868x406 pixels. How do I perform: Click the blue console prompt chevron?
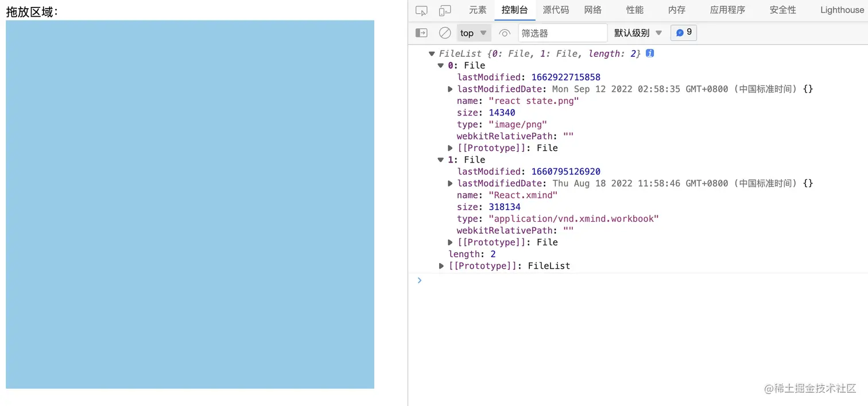pyautogui.click(x=420, y=280)
